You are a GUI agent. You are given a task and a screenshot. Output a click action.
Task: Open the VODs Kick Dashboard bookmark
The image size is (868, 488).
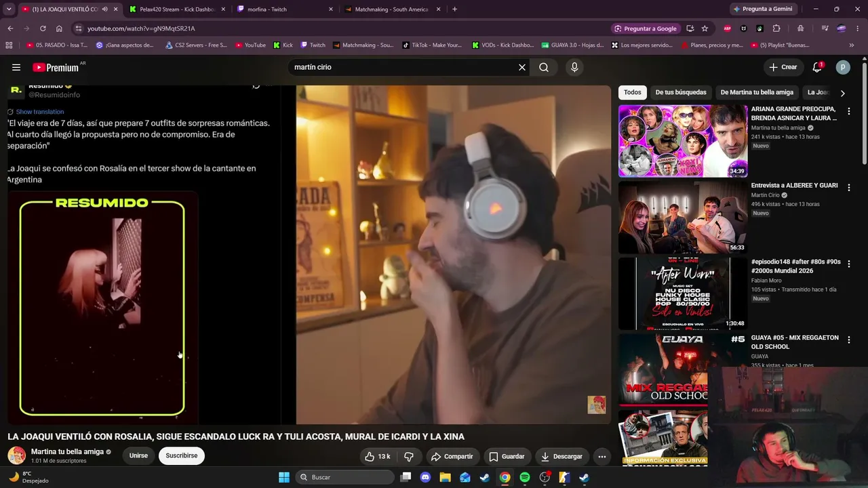[x=503, y=45]
